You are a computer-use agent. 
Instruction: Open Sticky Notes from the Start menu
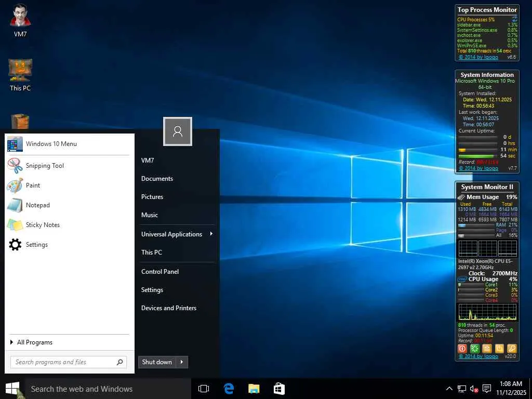(43, 225)
